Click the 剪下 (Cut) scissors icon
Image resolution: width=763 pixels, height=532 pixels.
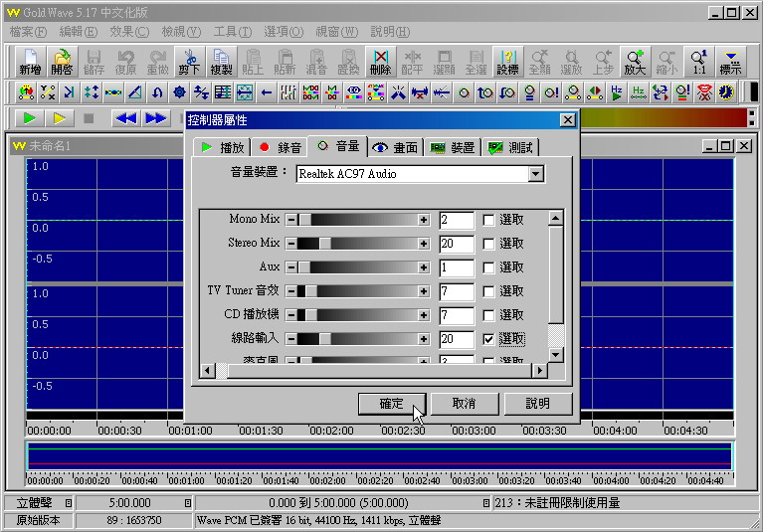[189, 62]
